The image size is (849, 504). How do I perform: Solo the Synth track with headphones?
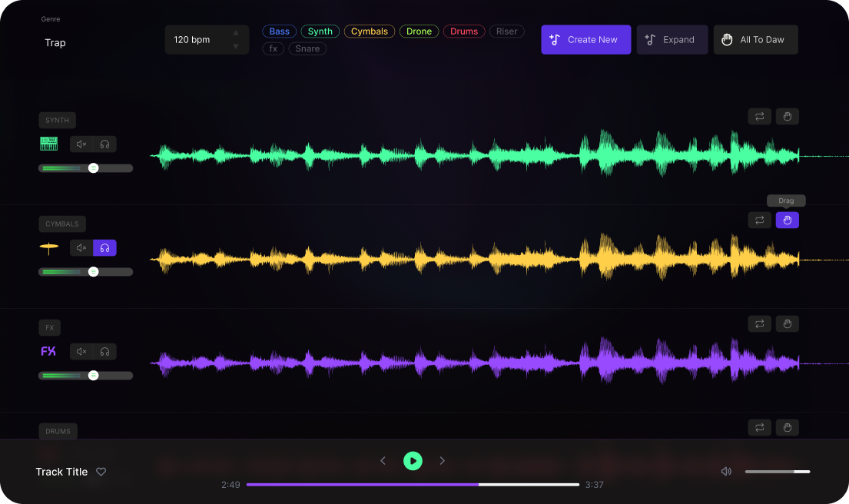click(x=105, y=144)
